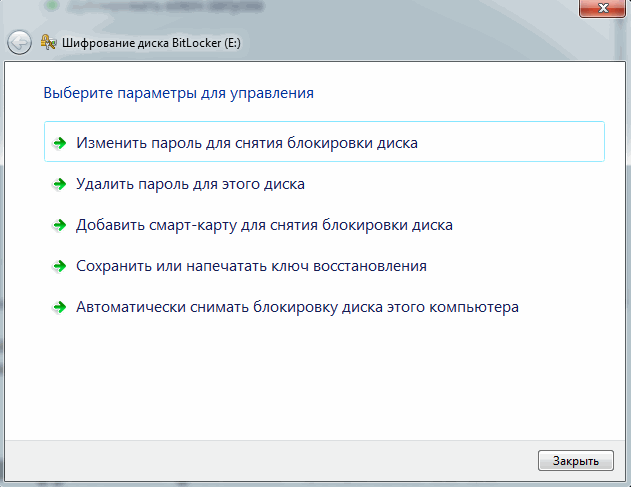The image size is (631, 487).
Task: Open "Добавить смарт-карту для снятия блокировки диска"
Action: pos(264,225)
